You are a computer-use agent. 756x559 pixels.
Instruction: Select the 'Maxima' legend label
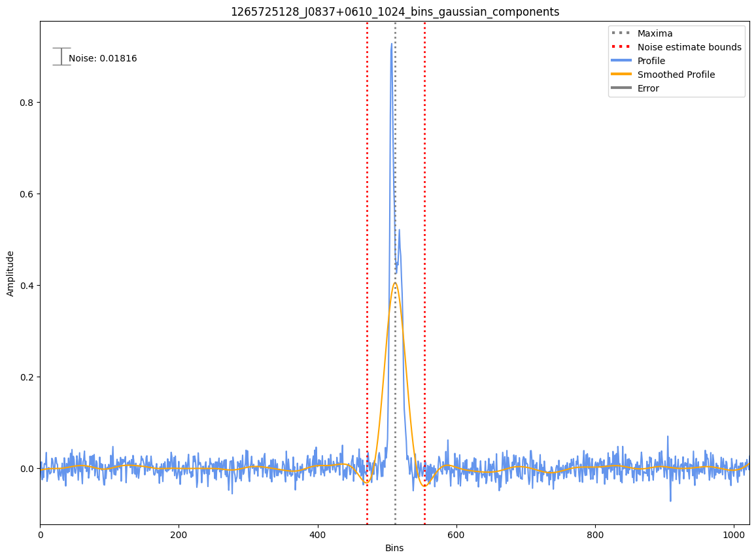coord(655,33)
